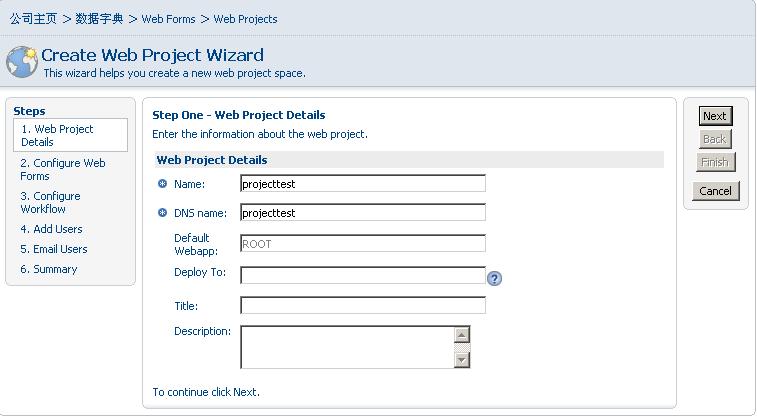Select step 1 Web Project Details
This screenshot has height=419, width=757.
tap(70, 135)
